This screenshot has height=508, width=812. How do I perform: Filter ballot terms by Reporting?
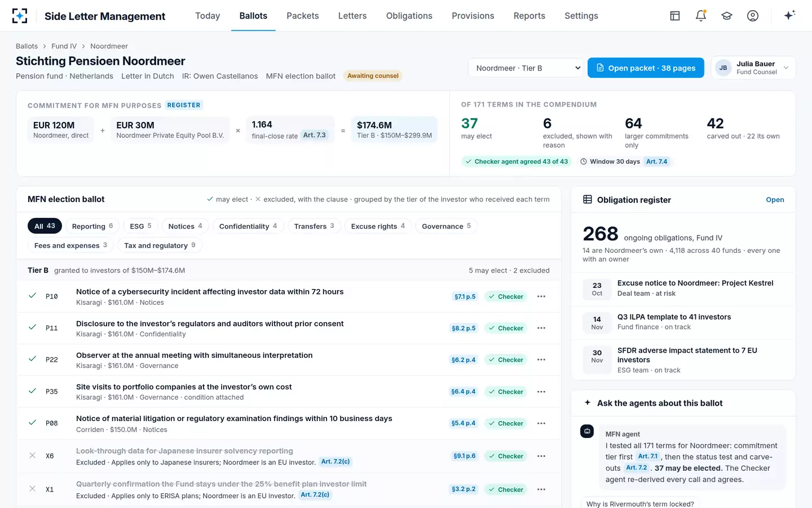pyautogui.click(x=92, y=226)
